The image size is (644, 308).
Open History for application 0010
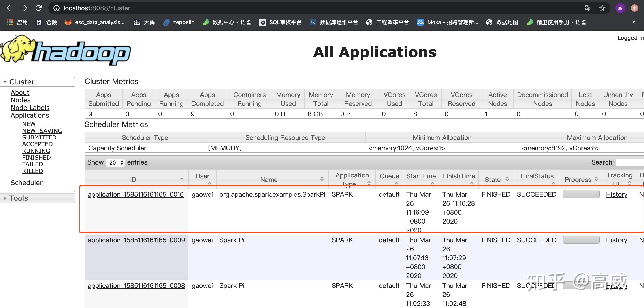point(616,194)
